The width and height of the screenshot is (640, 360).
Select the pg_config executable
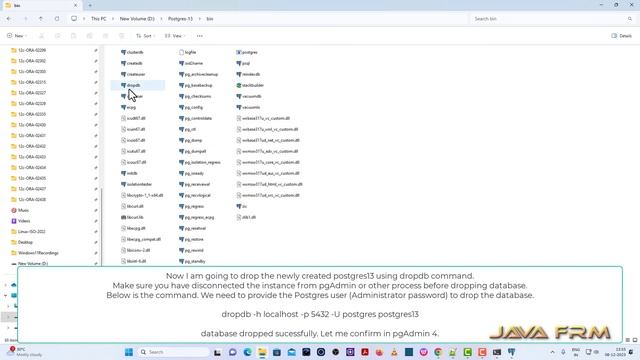click(x=191, y=107)
